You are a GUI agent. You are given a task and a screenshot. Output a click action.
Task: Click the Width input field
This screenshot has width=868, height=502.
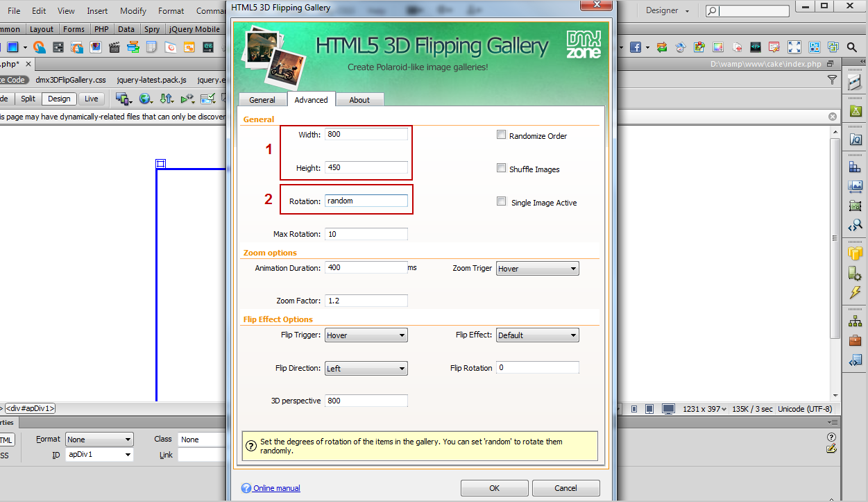coord(366,134)
